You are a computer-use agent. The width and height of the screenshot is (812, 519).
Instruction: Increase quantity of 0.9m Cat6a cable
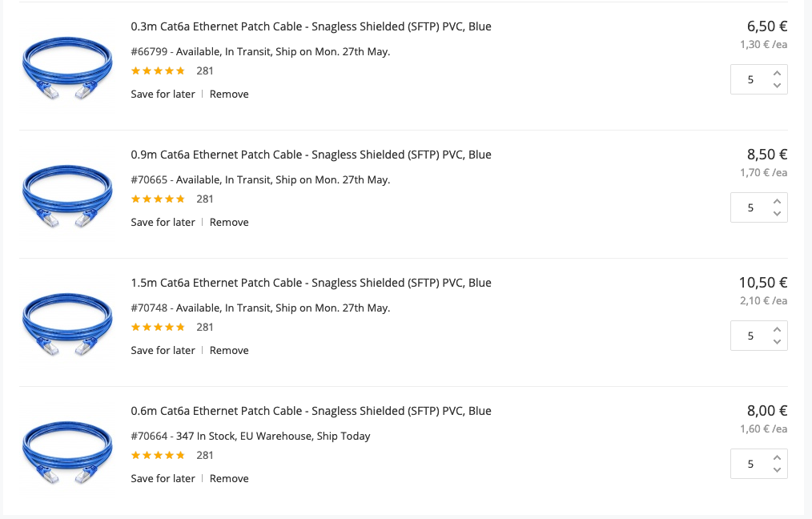(777, 201)
